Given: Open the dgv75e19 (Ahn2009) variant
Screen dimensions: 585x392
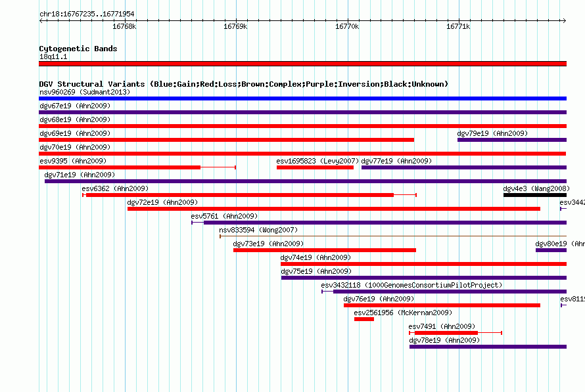Looking at the screenshot, I should point(316,271).
